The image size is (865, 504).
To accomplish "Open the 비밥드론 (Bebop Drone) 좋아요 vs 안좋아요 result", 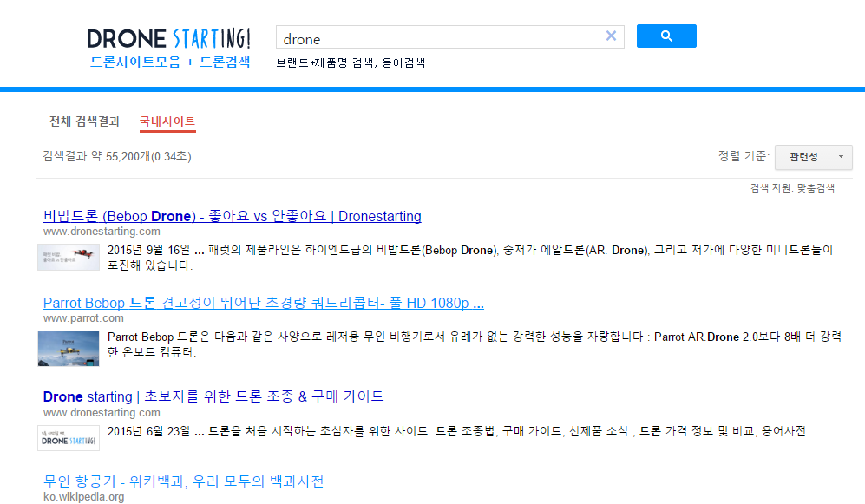I will 233,216.
